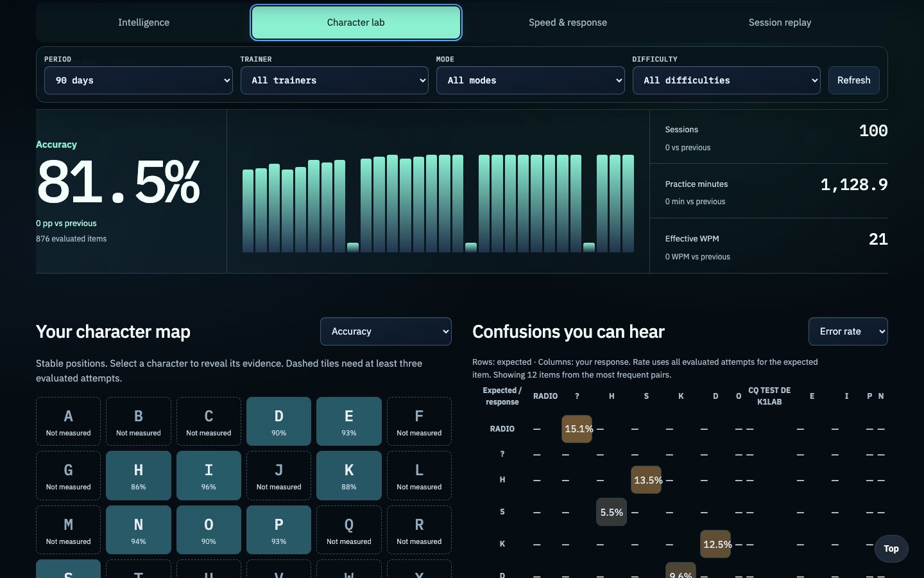
Task: Open the character map Accuracy metric dropdown
Action: pyautogui.click(x=386, y=331)
